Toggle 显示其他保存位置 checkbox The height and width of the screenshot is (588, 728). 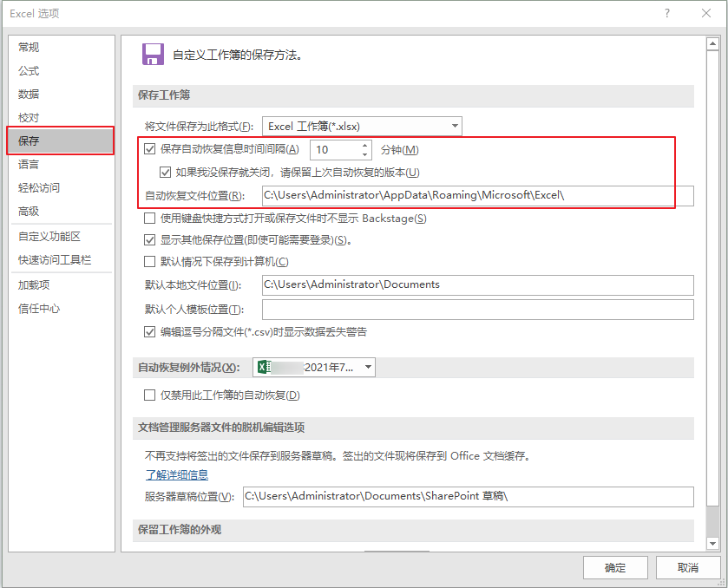point(149,240)
